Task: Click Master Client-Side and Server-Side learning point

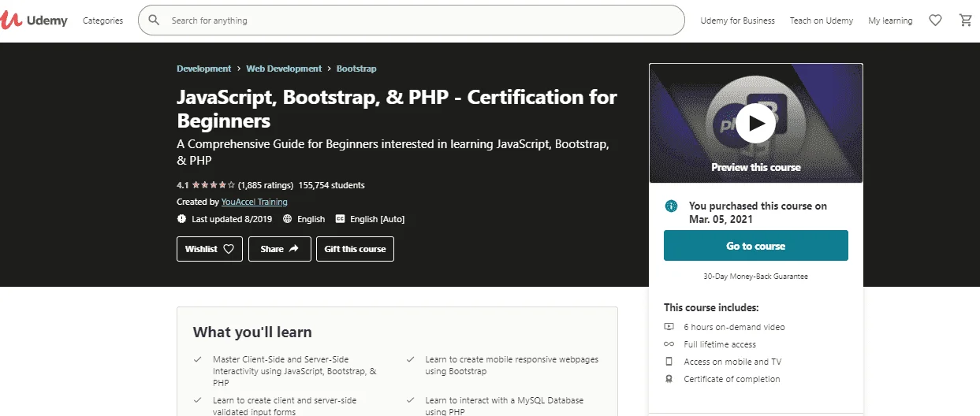Action: pos(296,370)
